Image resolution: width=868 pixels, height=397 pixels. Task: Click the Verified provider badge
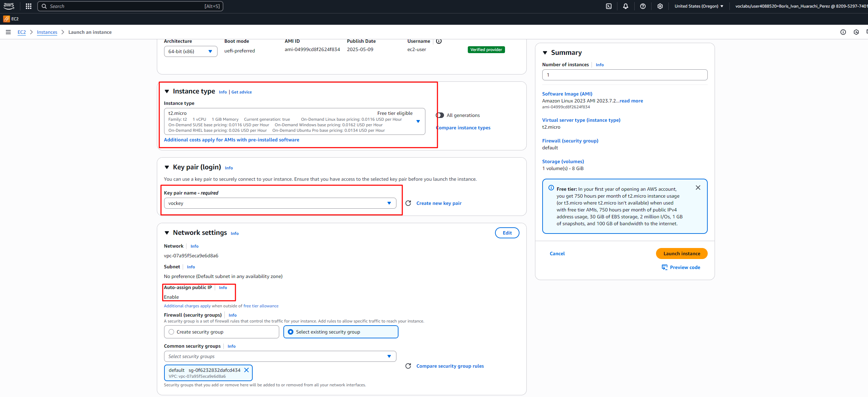(x=486, y=50)
